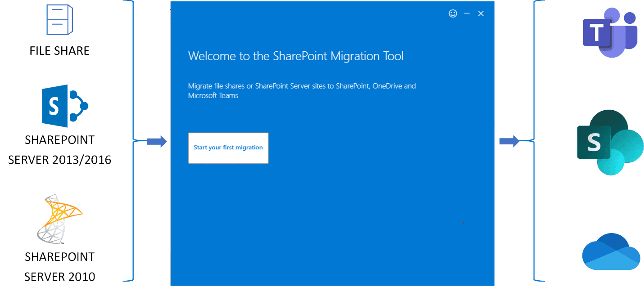Viewport: 644px width, 287px height.
Task: Select the orange SharePoint Server 2010 logo
Action: pyautogui.click(x=59, y=219)
